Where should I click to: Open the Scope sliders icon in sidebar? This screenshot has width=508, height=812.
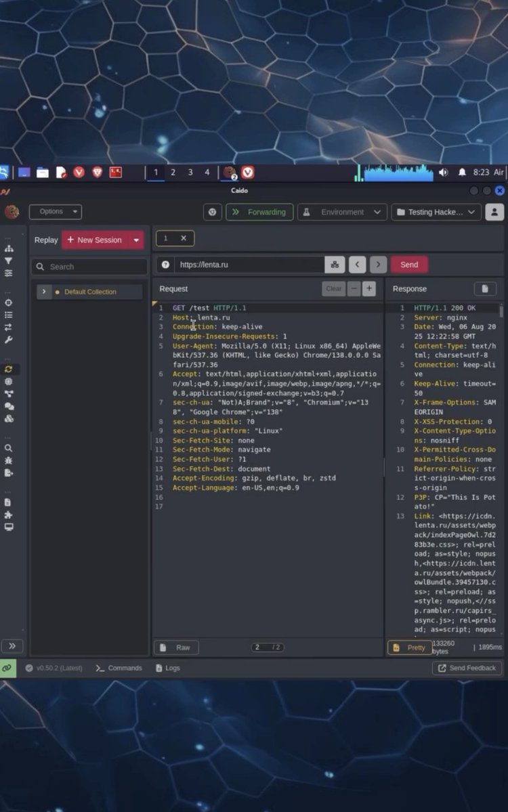click(9, 273)
